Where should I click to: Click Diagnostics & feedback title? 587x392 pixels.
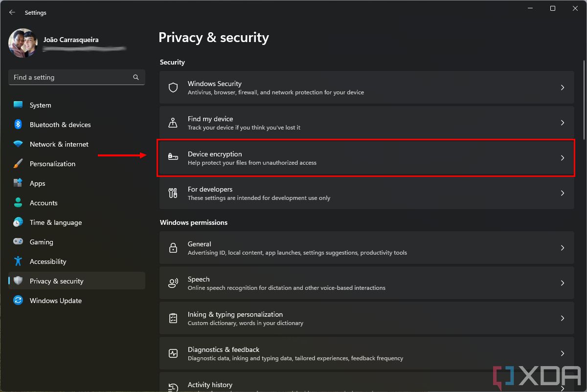click(224, 349)
